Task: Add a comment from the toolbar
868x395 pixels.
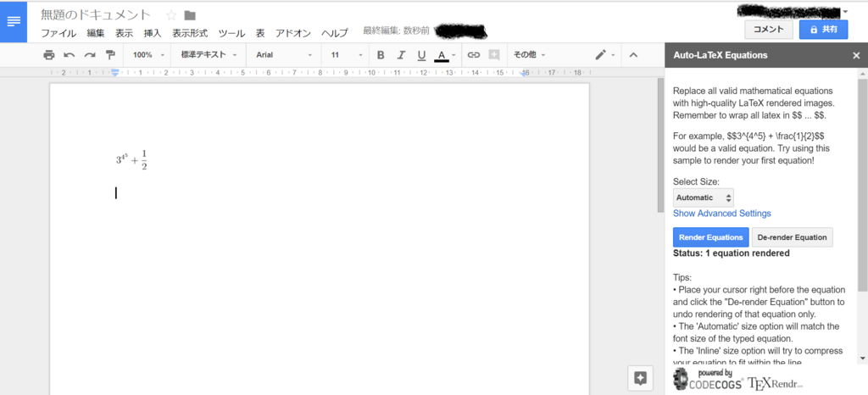Action: pos(494,55)
